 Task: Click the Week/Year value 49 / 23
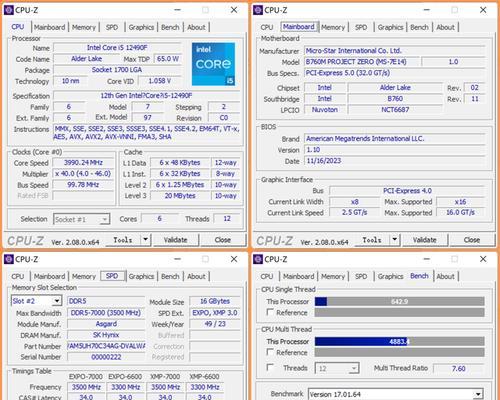click(x=215, y=324)
